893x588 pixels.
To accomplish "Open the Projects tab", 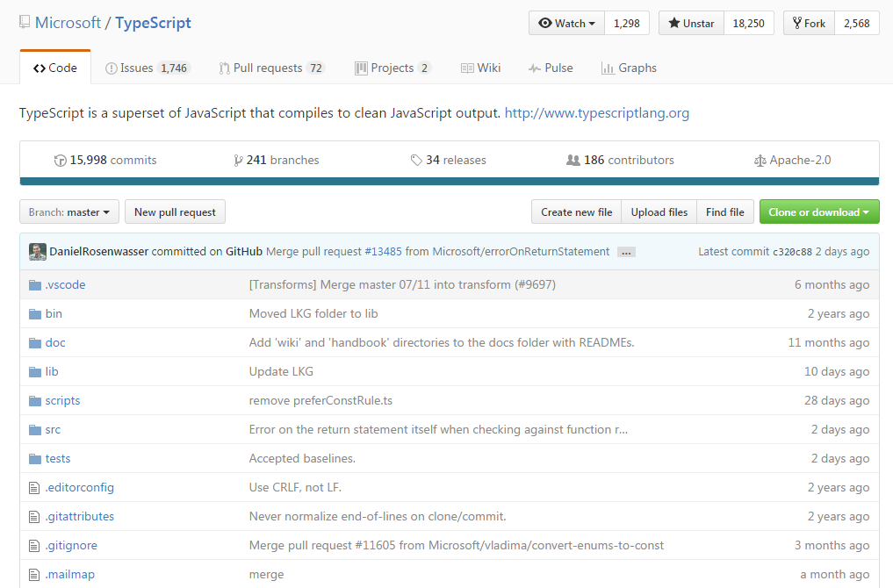I will pos(393,68).
